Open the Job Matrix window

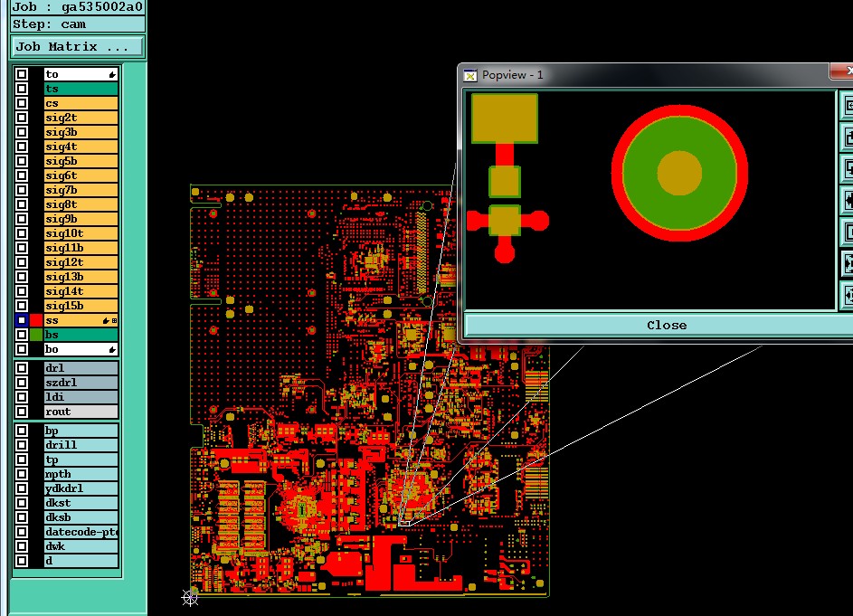pos(78,47)
